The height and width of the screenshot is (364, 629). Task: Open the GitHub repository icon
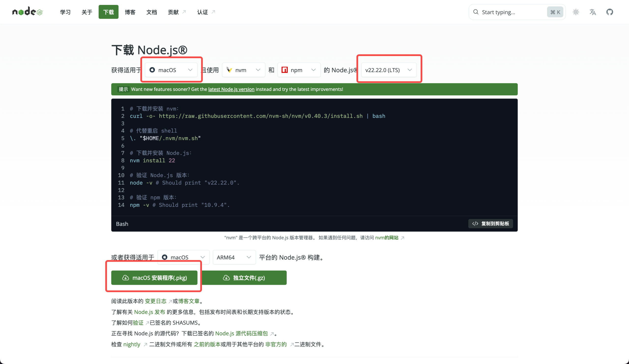(x=610, y=12)
